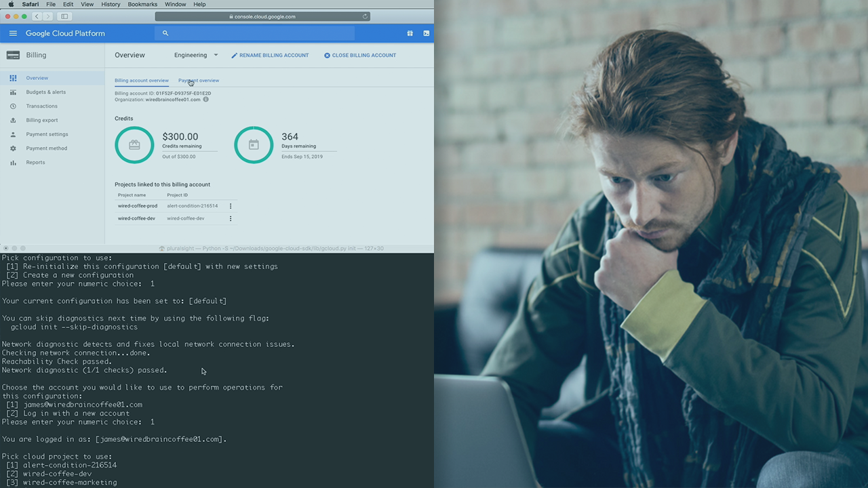Click the Safari forward arrow button
The image size is (868, 488).
47,16
